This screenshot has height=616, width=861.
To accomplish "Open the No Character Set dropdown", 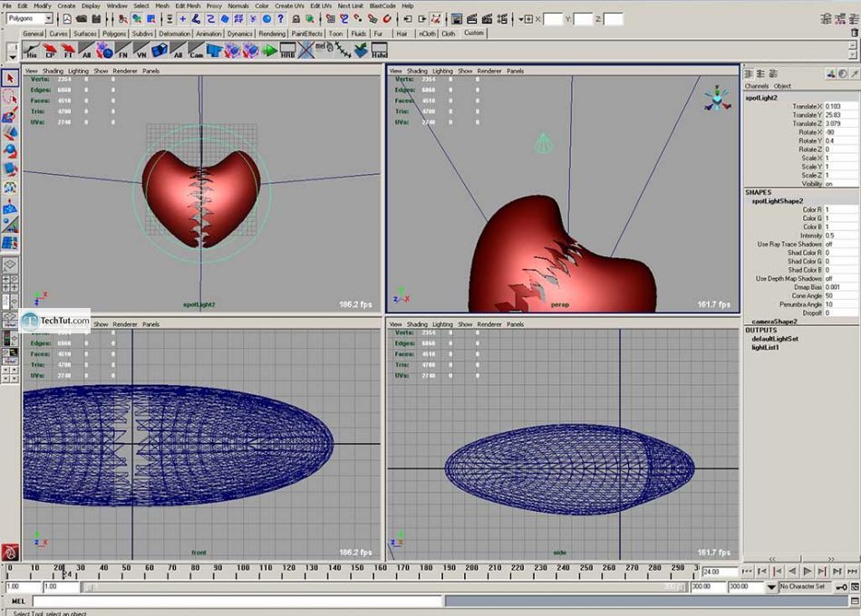I will tap(803, 587).
